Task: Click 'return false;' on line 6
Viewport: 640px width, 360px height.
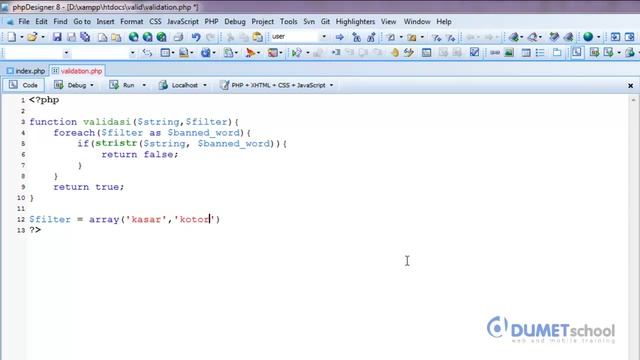Action: coord(140,155)
